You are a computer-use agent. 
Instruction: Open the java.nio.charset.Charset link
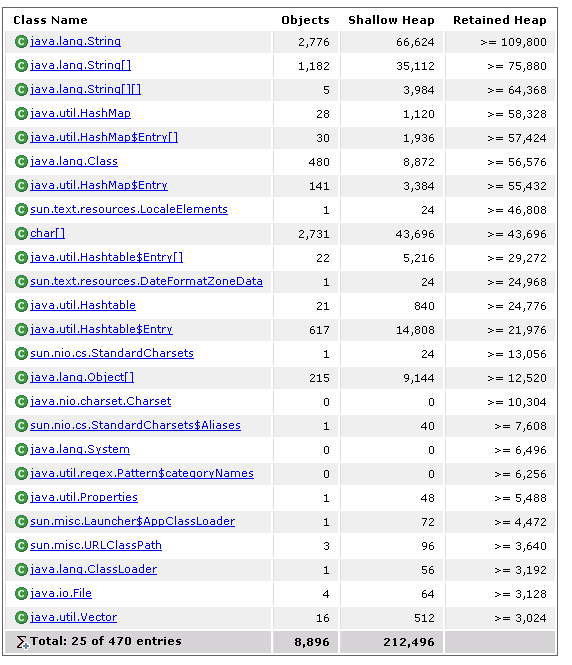click(100, 401)
